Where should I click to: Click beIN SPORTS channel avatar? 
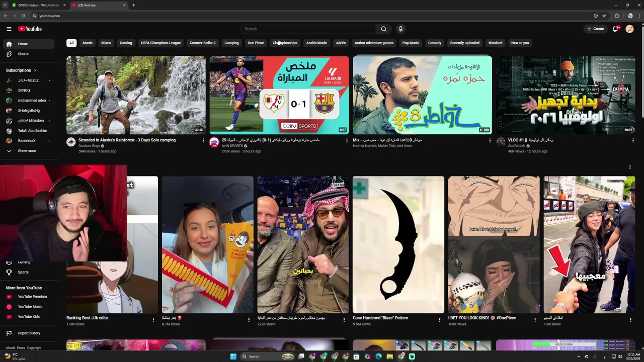click(214, 142)
